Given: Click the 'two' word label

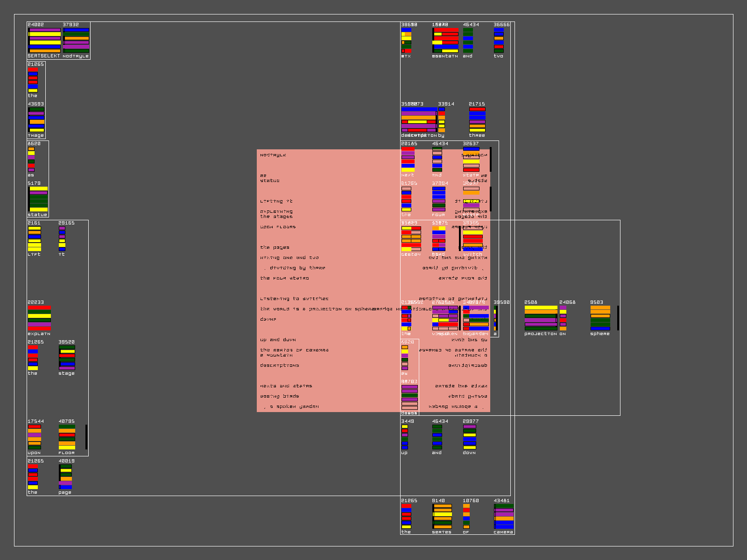Looking at the screenshot, I should point(499,56).
